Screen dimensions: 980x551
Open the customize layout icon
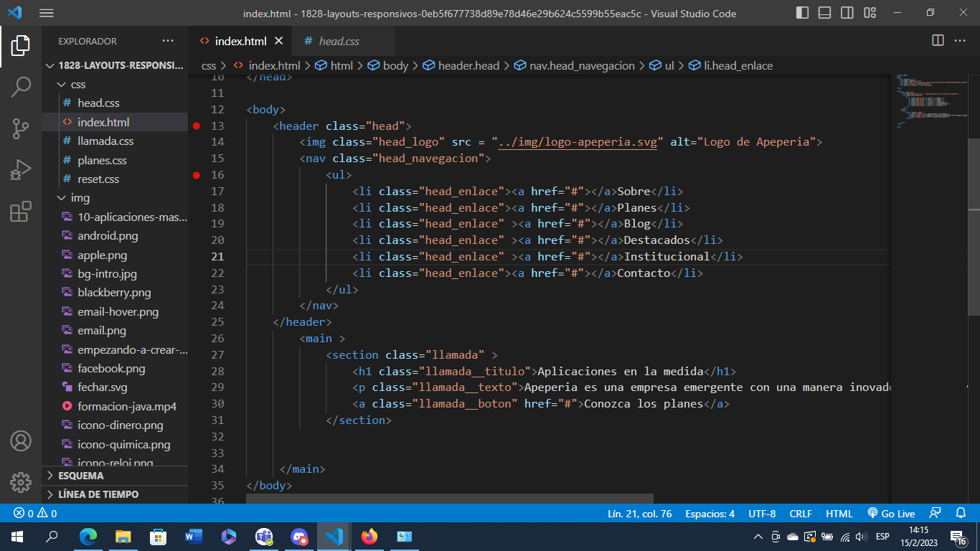[870, 13]
